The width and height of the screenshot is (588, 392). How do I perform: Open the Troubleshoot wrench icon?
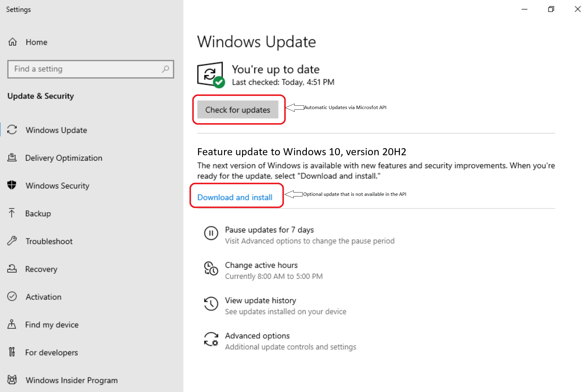[x=12, y=241]
